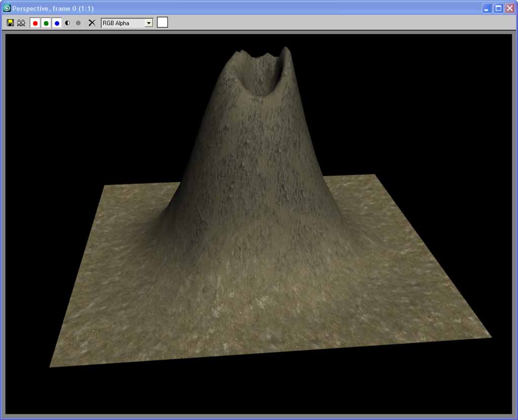
Task: Click the white color swatch in the toolbar
Action: (x=162, y=22)
